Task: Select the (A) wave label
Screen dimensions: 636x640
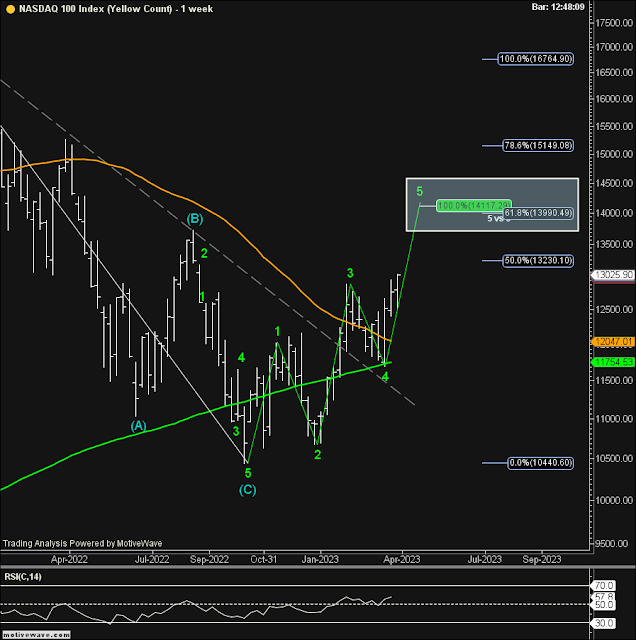Action: [x=138, y=426]
